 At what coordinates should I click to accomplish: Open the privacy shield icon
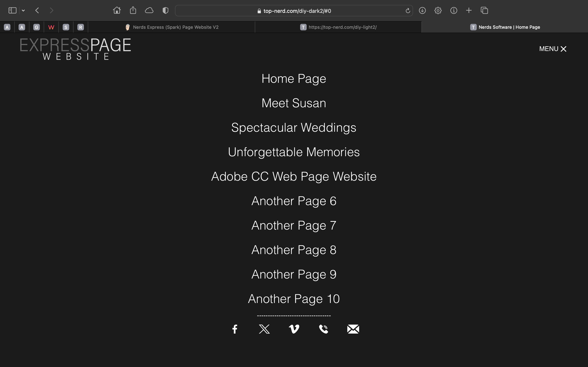tap(165, 10)
